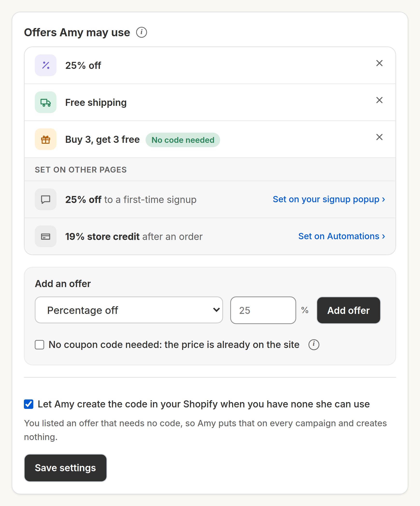The image size is (420, 506).
Task: Open the Percentage off offer type dropdown
Action: [x=129, y=310]
